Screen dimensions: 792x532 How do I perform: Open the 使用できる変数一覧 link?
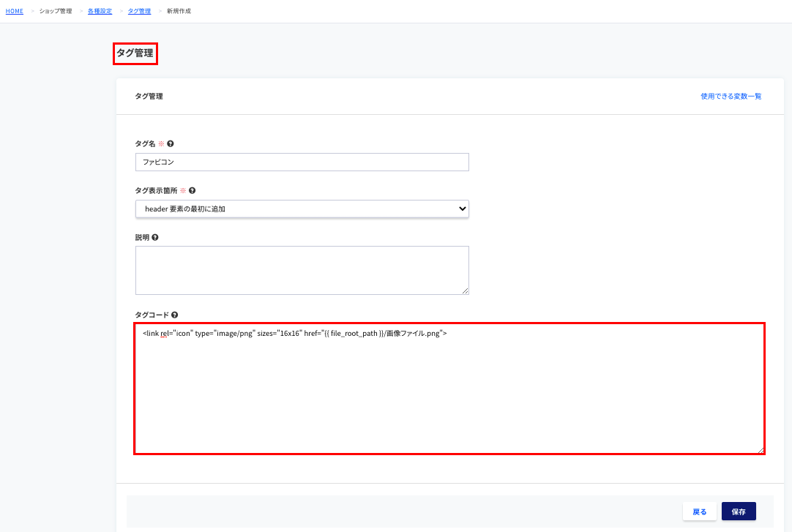pos(731,97)
